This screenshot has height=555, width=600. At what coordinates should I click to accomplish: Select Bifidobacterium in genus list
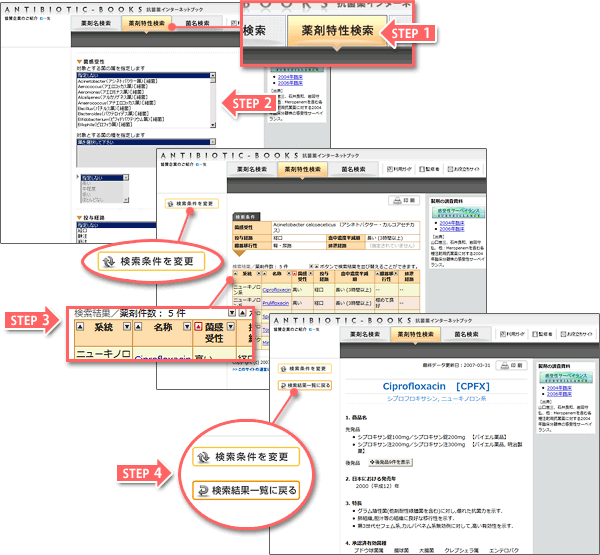tap(143, 119)
